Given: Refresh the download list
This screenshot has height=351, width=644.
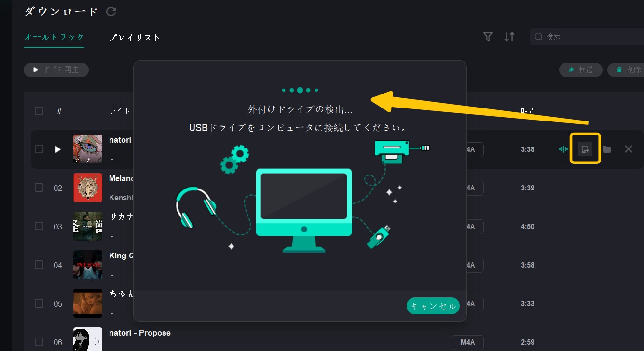Looking at the screenshot, I should pyautogui.click(x=111, y=12).
